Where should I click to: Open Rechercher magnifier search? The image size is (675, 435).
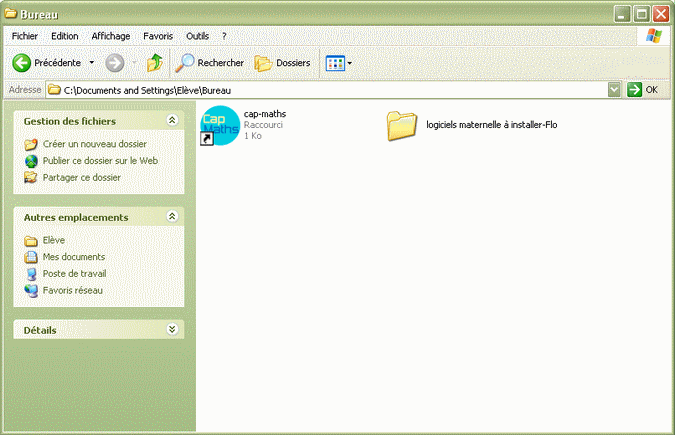(x=209, y=63)
